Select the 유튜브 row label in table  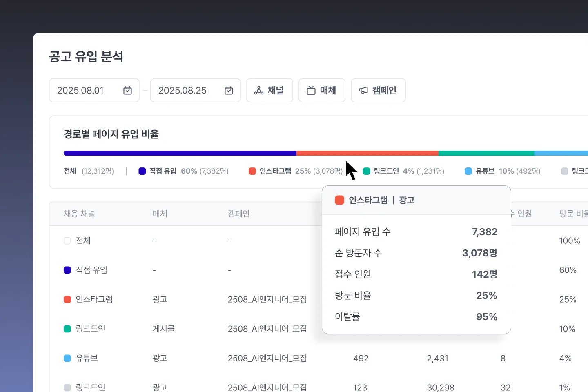(87, 358)
